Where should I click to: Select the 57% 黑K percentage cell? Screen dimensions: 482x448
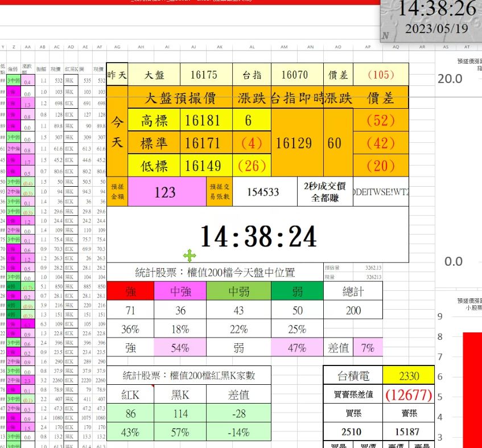[180, 432]
